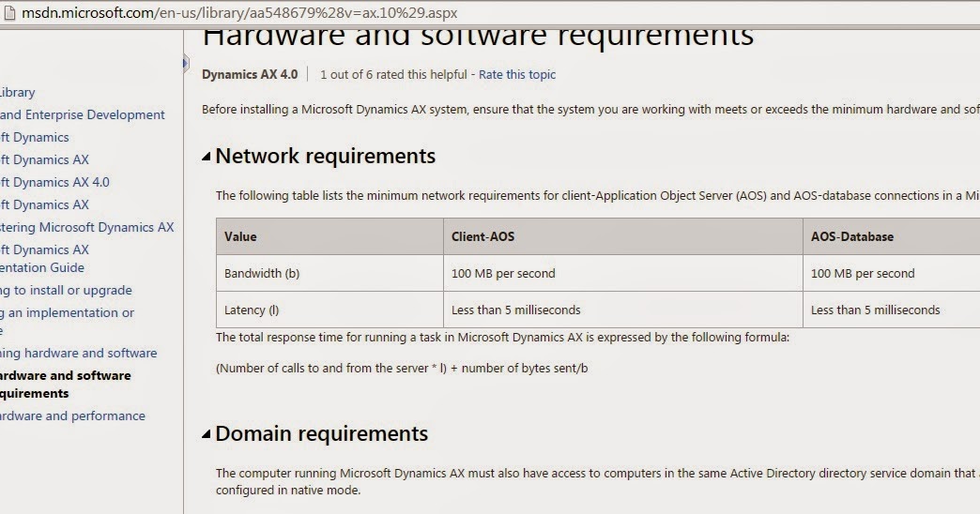Click the Dynamics AX 4.0 version label
Image resolution: width=980 pixels, height=514 pixels.
250,74
